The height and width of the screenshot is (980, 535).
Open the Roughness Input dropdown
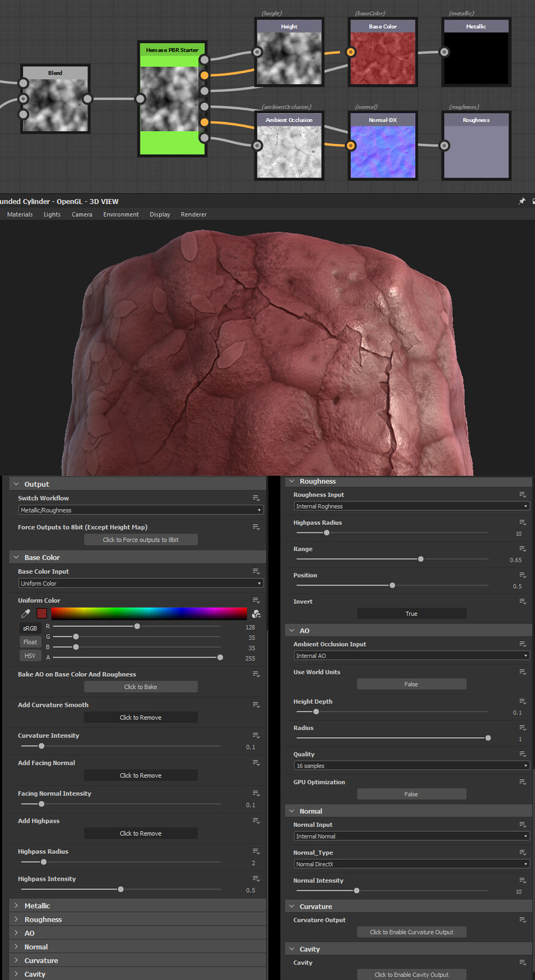tap(411, 507)
